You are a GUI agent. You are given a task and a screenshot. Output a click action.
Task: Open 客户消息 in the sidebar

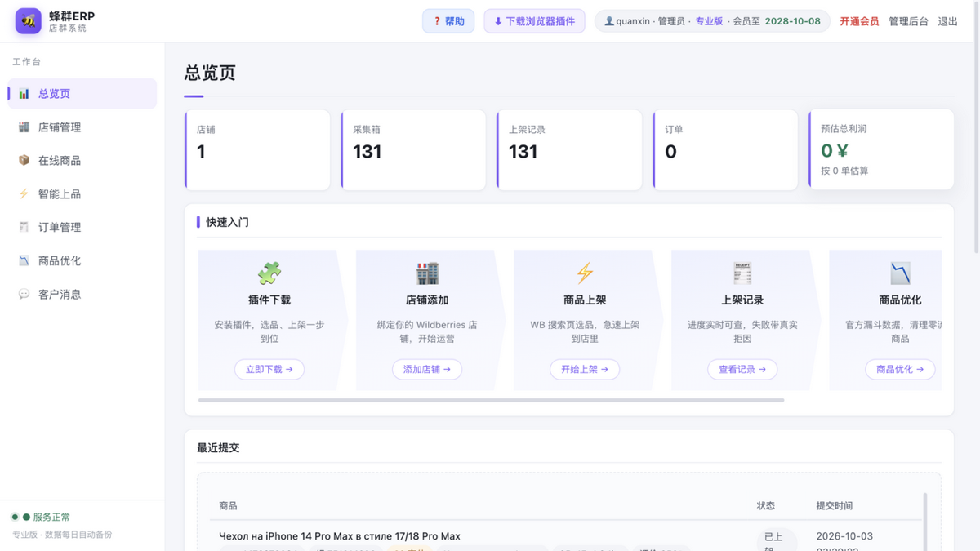(x=82, y=295)
